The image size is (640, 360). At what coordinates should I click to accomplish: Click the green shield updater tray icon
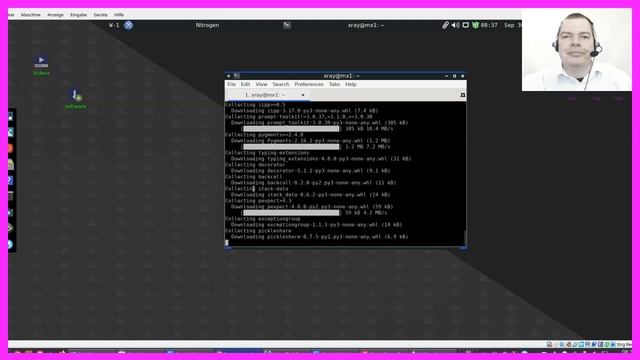[475, 25]
